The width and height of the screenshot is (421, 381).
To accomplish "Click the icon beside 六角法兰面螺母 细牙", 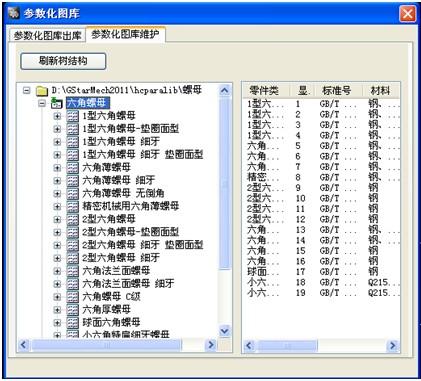I will (72, 284).
